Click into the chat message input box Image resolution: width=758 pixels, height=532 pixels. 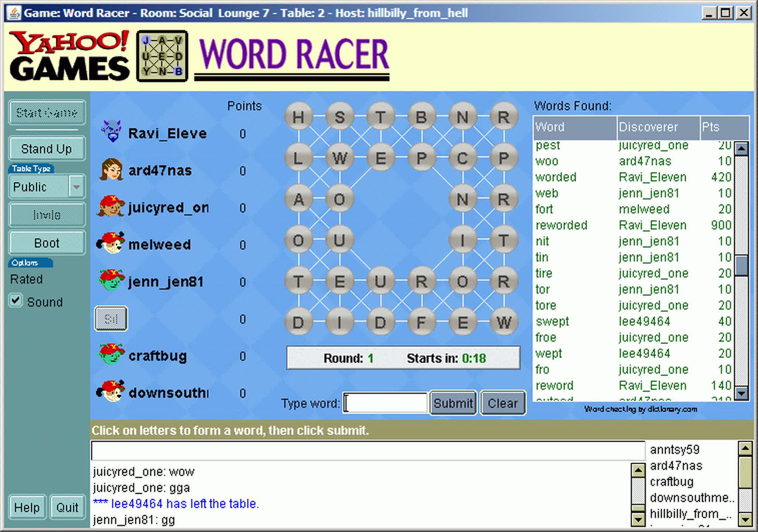(x=368, y=451)
